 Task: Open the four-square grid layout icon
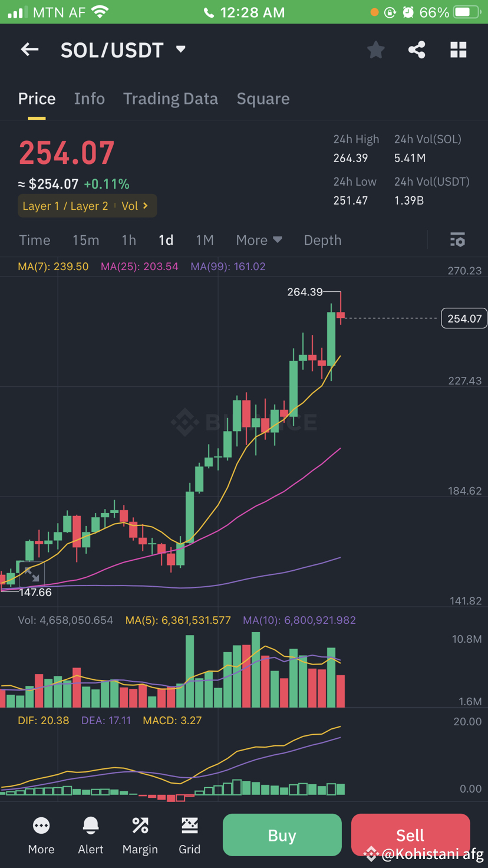tap(458, 50)
